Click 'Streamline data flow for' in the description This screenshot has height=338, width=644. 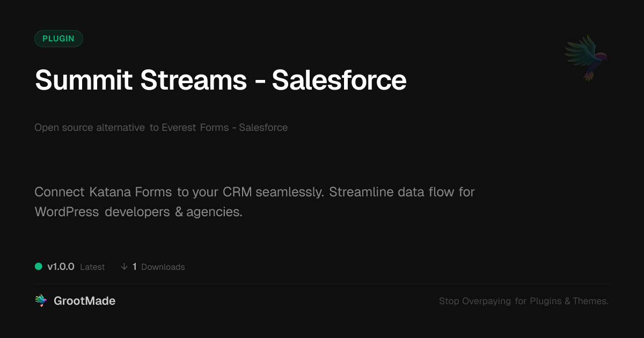pyautogui.click(x=401, y=192)
